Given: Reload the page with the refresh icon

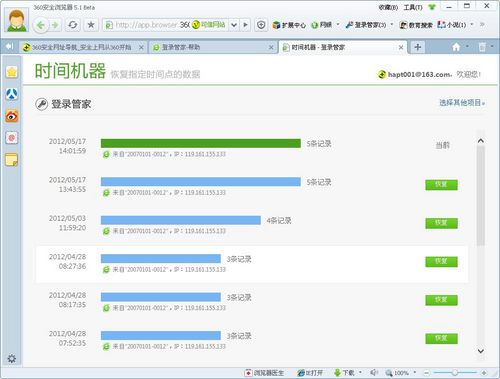Looking at the screenshot, I should point(72,25).
